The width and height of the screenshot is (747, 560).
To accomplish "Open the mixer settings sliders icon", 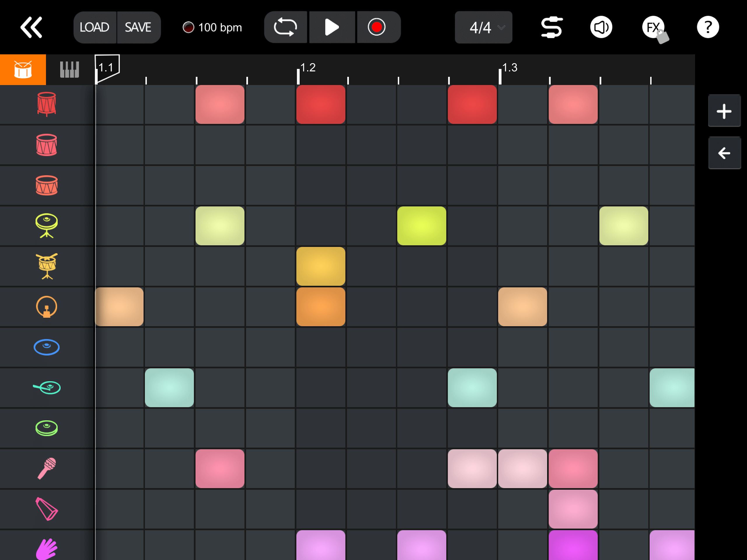I will (x=551, y=27).
